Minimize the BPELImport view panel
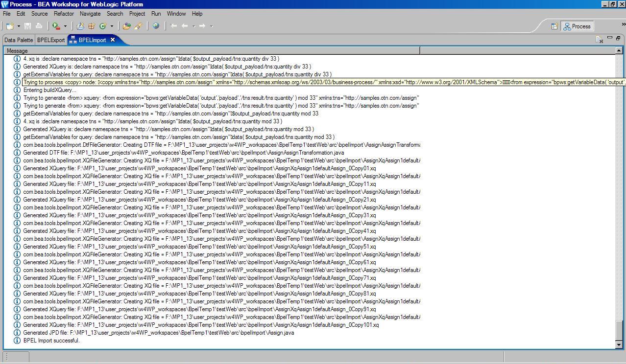The image size is (626, 364). pyautogui.click(x=610, y=38)
